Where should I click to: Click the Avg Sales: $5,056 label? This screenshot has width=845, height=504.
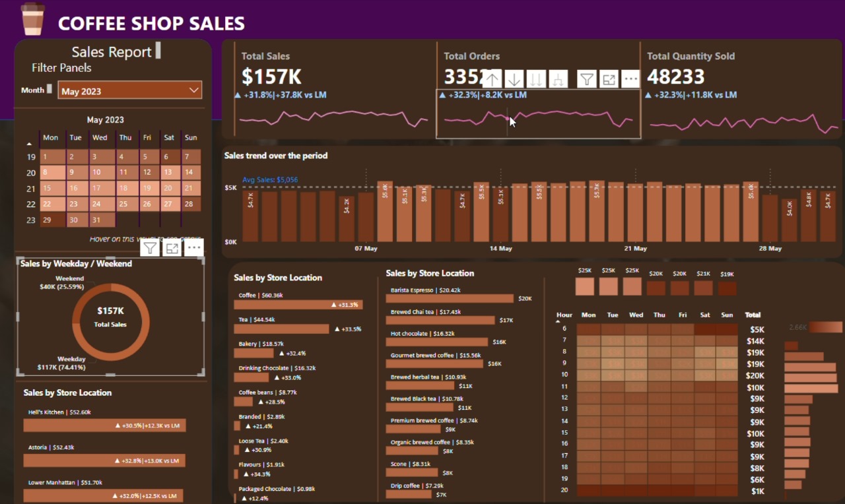[x=269, y=179]
